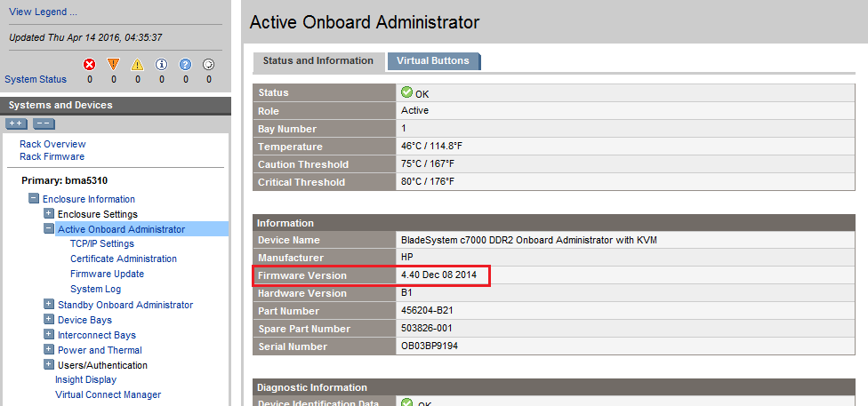
Task: Expand the Device Bays node
Action: (x=49, y=319)
